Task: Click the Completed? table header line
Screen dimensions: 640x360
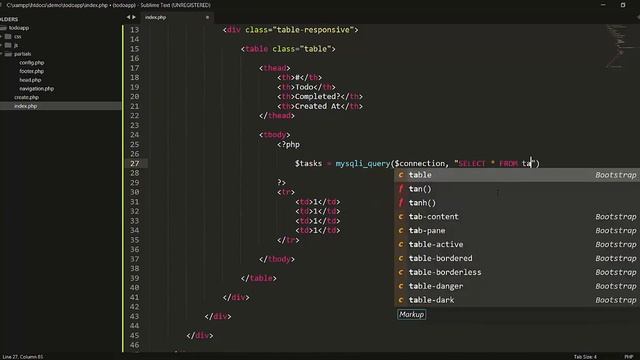Action: (320, 97)
